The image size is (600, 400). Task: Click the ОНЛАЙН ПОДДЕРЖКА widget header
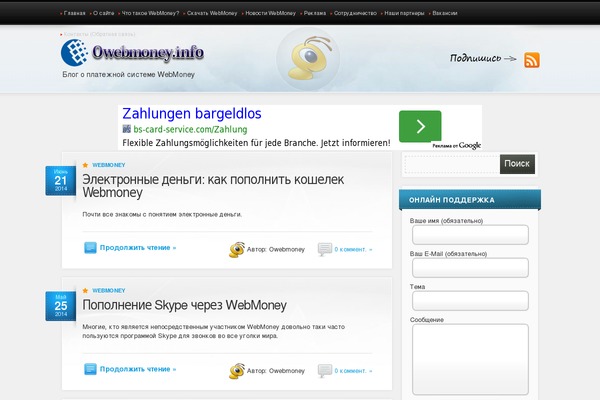coord(470,199)
